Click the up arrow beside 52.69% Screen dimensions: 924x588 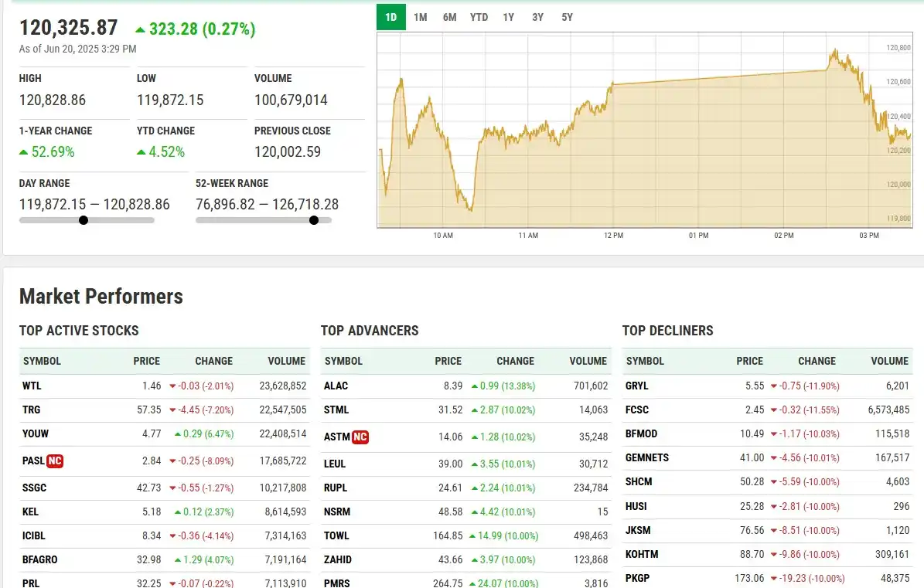point(23,152)
